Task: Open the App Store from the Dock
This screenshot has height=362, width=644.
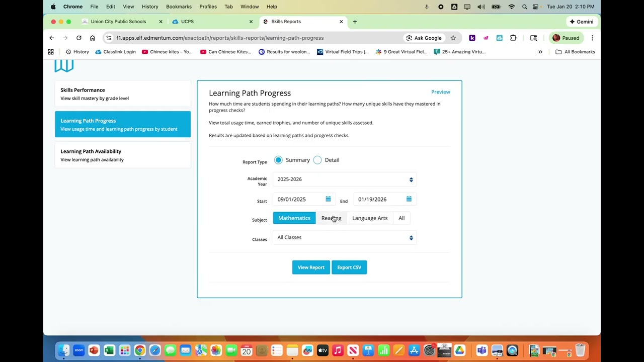Action: [414, 350]
